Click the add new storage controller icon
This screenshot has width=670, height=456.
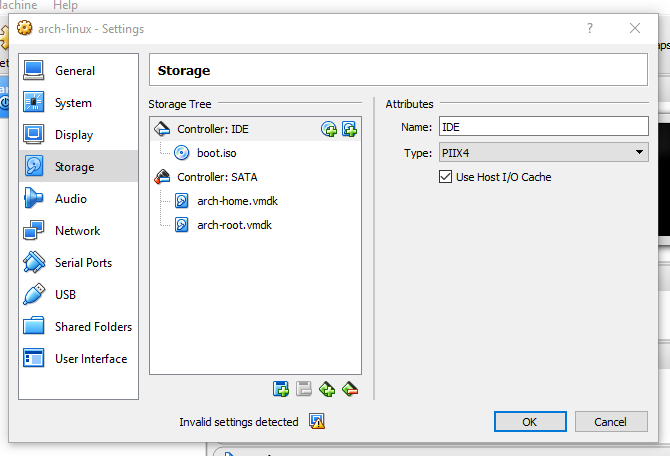pos(281,389)
